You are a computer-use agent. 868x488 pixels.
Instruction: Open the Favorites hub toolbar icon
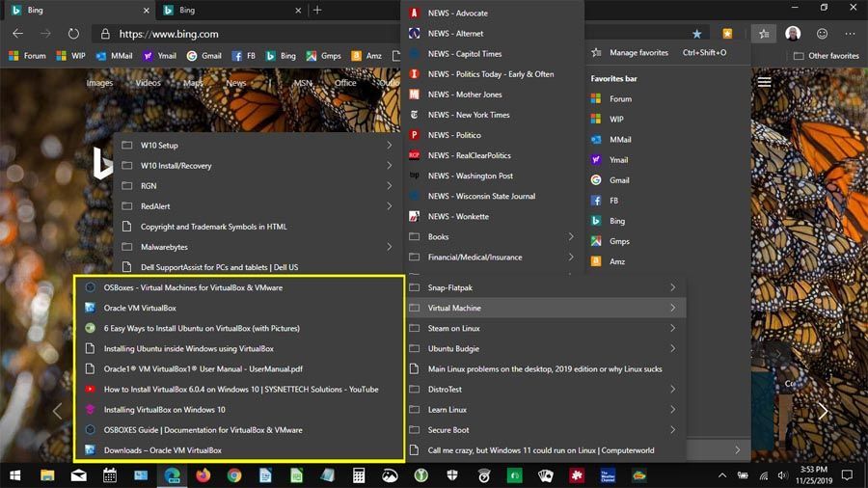coord(764,34)
